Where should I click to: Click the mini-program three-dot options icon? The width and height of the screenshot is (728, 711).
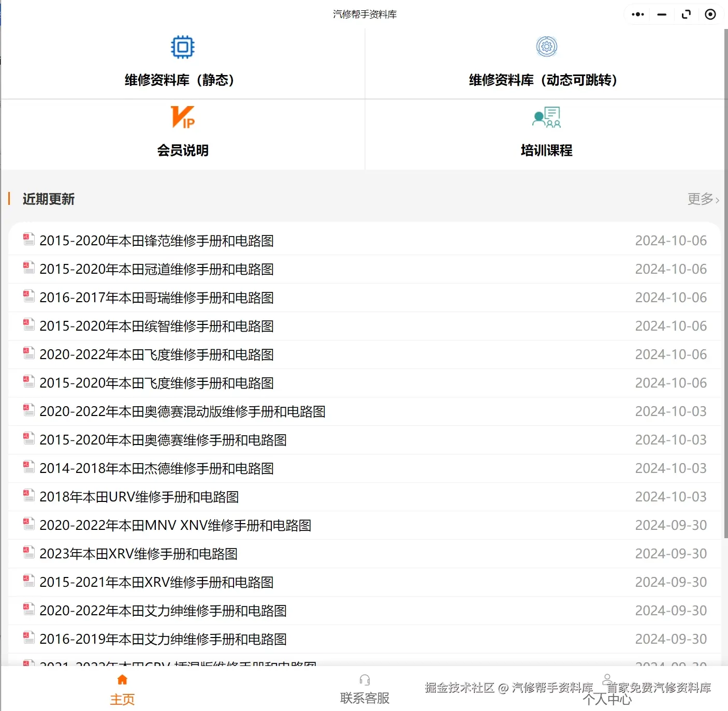coord(637,14)
